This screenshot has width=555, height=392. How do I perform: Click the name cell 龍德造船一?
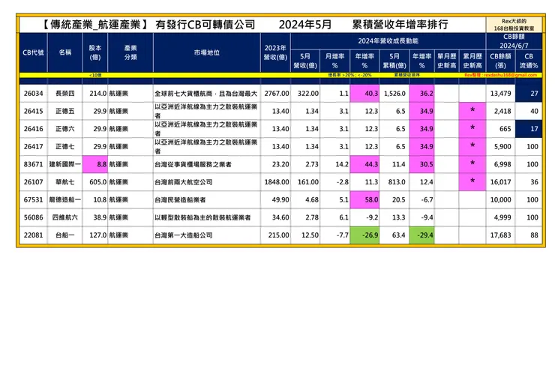(x=64, y=200)
